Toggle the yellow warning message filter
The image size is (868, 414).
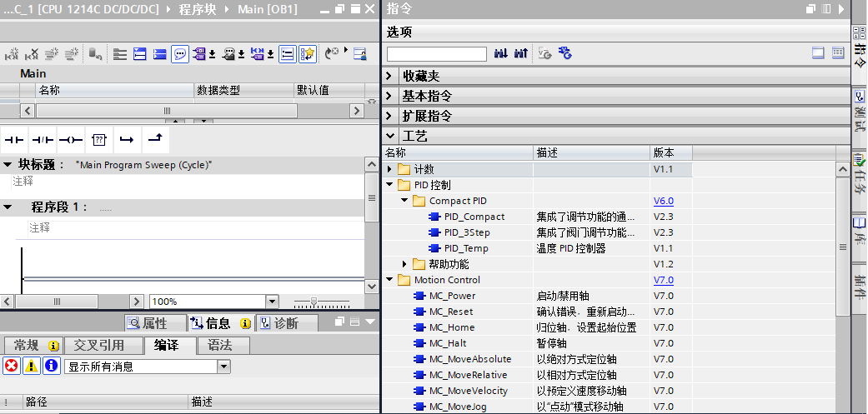coord(32,366)
